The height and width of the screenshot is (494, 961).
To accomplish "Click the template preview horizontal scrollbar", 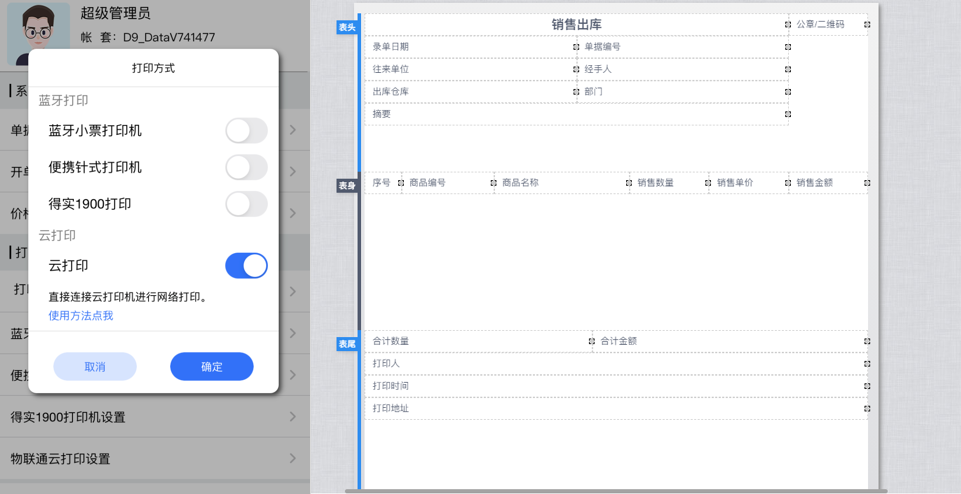I will 615,491.
